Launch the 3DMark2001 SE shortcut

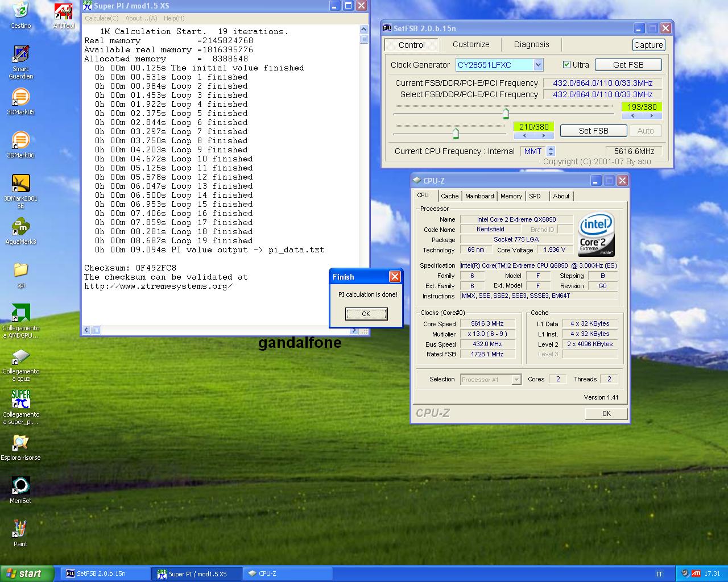pos(20,183)
